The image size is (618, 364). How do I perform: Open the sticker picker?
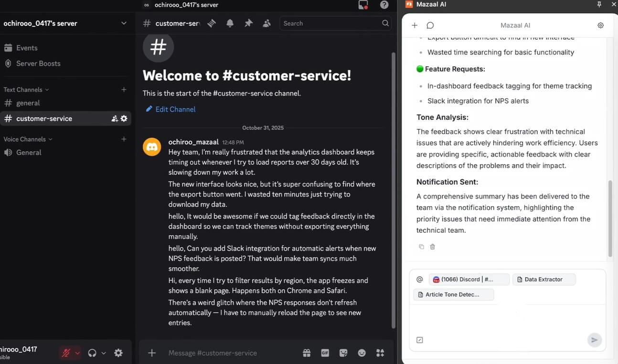pyautogui.click(x=343, y=353)
